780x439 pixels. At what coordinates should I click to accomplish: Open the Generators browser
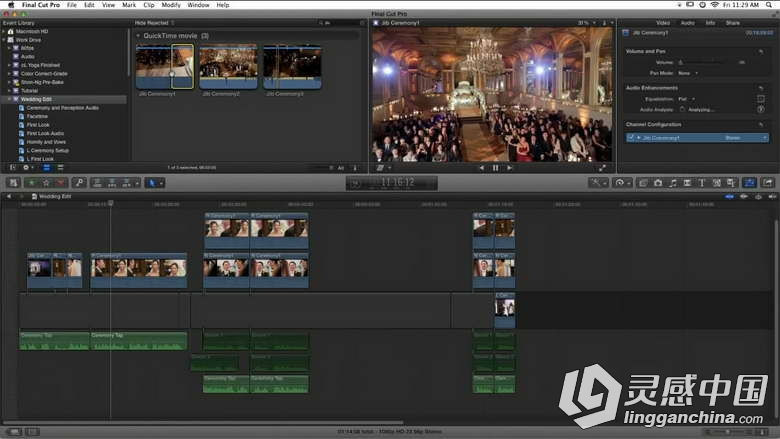coord(716,183)
